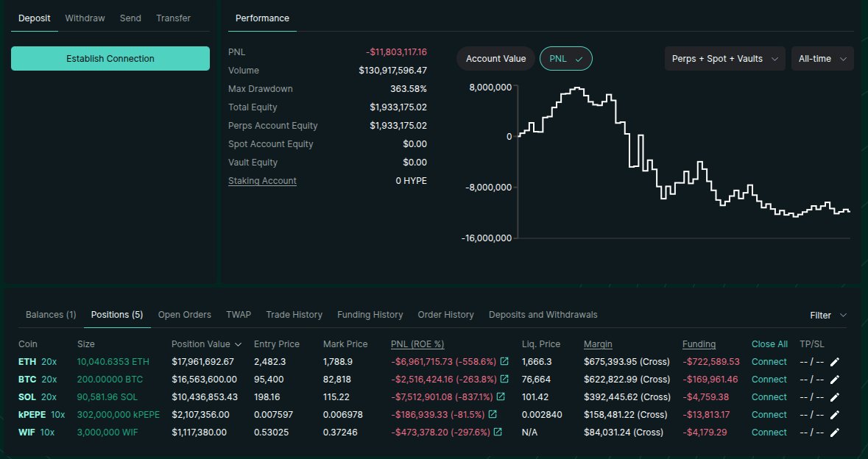Open the All-time time range dropdown
This screenshot has height=459, width=868.
(x=822, y=58)
